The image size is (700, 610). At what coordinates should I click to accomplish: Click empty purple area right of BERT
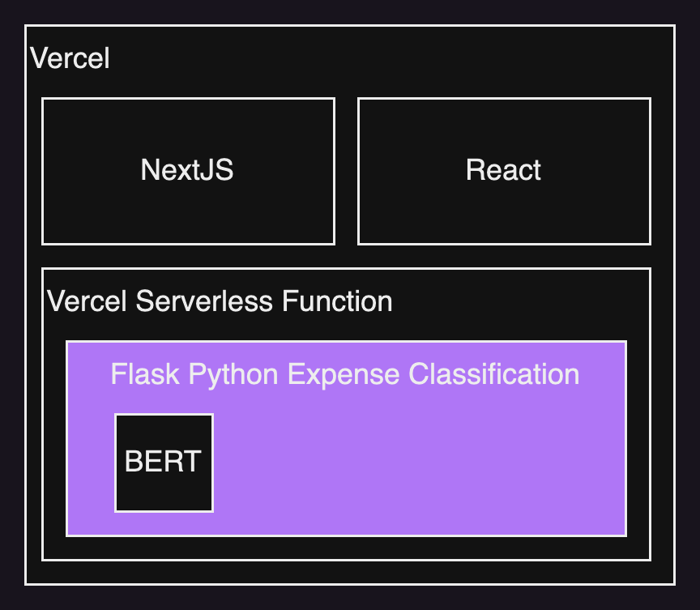pos(420,464)
